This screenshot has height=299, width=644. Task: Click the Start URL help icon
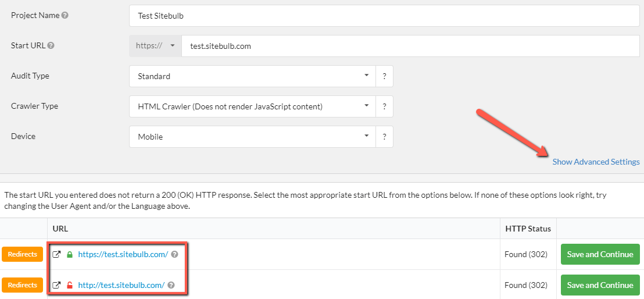[51, 45]
